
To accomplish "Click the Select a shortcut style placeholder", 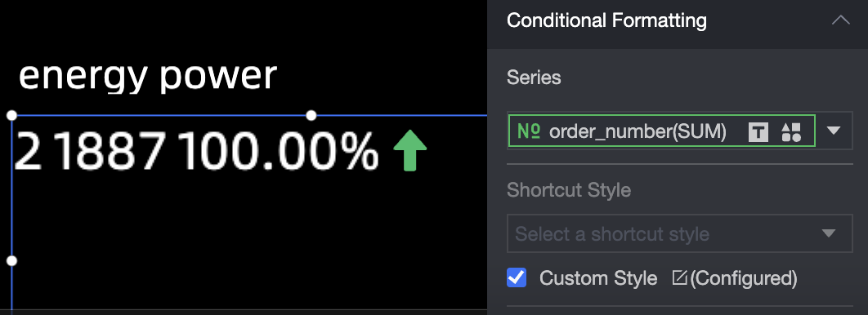I will 612,233.
